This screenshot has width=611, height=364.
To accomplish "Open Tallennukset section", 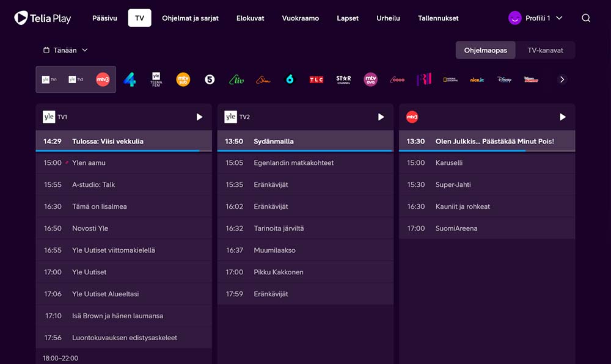I will tap(438, 18).
